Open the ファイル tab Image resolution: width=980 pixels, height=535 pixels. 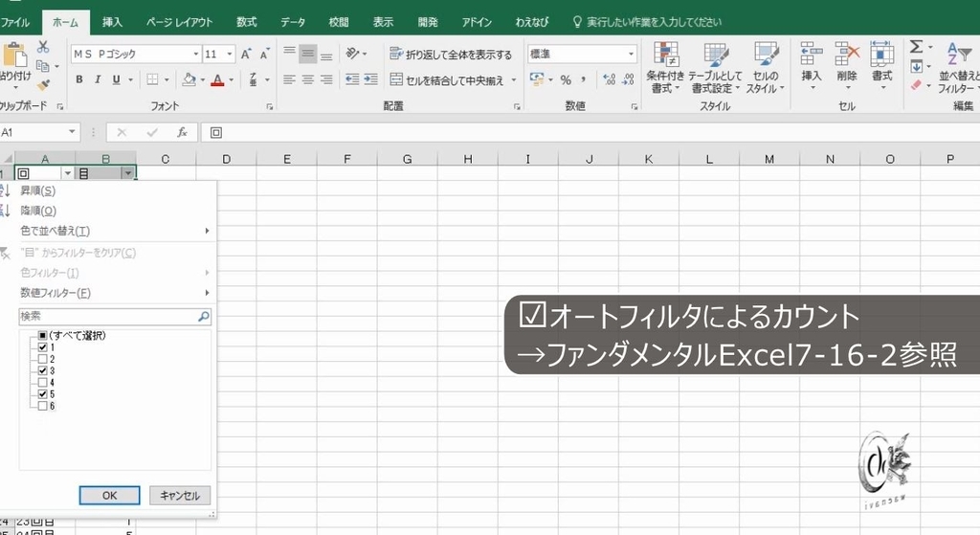point(15,23)
